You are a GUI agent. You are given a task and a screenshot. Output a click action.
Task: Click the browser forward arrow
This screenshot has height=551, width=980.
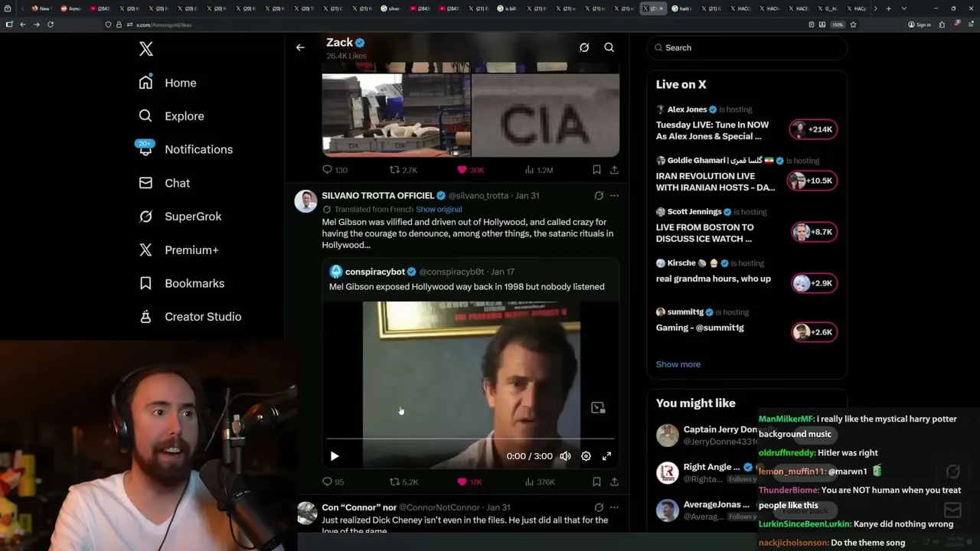pyautogui.click(x=37, y=24)
